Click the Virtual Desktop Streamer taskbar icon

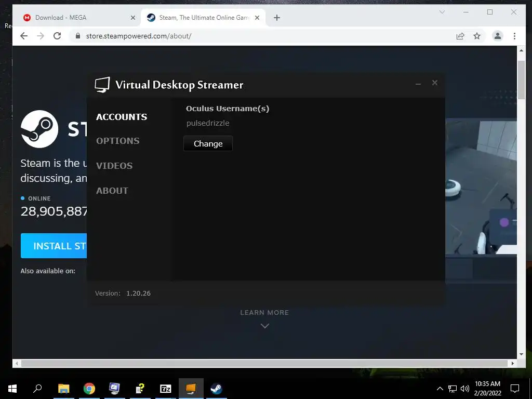pos(191,389)
